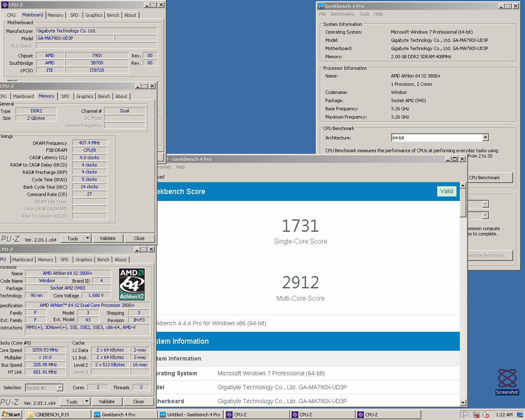525x420 pixels.
Task: Click system clock 1:22 AM
Action: [504, 415]
